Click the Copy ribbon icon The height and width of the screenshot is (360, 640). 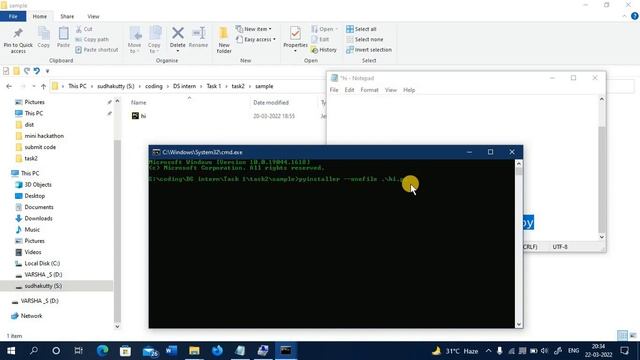(44, 38)
